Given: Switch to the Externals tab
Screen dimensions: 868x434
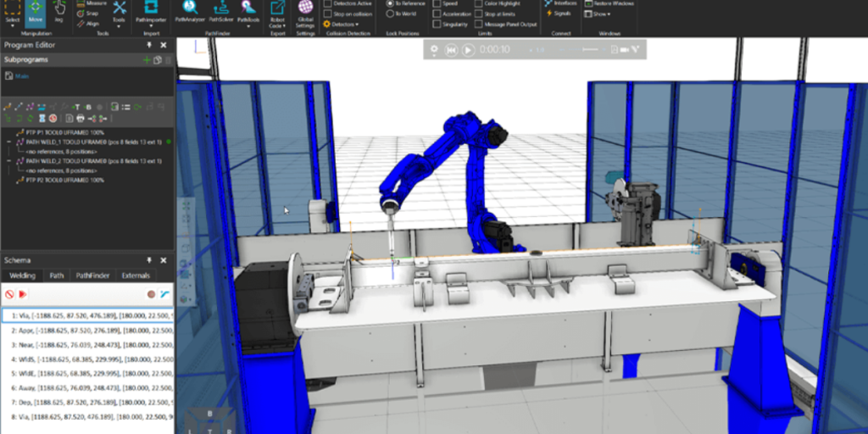Looking at the screenshot, I should tap(136, 275).
